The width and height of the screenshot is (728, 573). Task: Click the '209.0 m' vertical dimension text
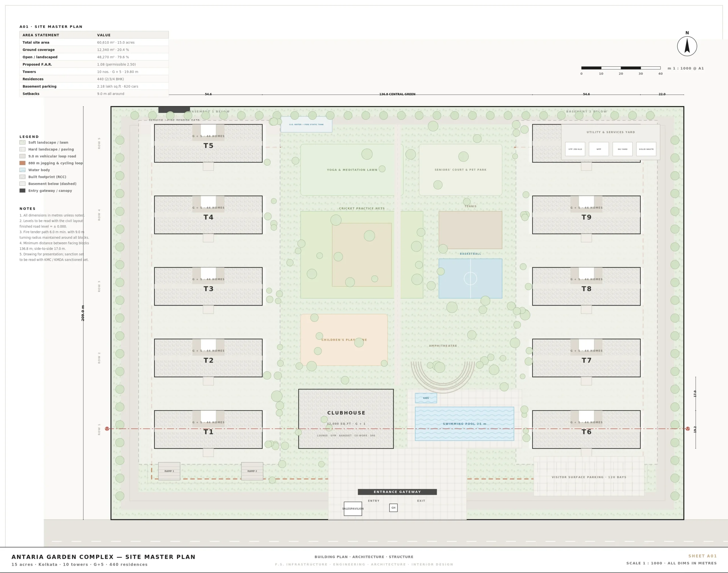[83, 313]
